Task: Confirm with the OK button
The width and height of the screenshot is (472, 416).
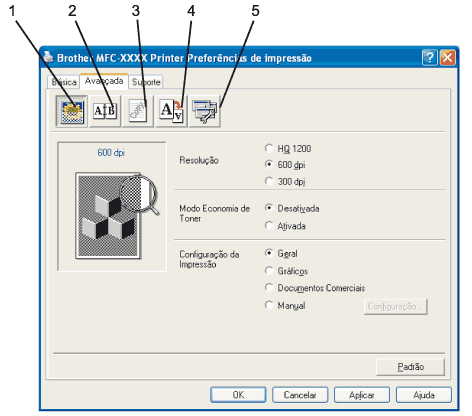Action: click(x=238, y=395)
